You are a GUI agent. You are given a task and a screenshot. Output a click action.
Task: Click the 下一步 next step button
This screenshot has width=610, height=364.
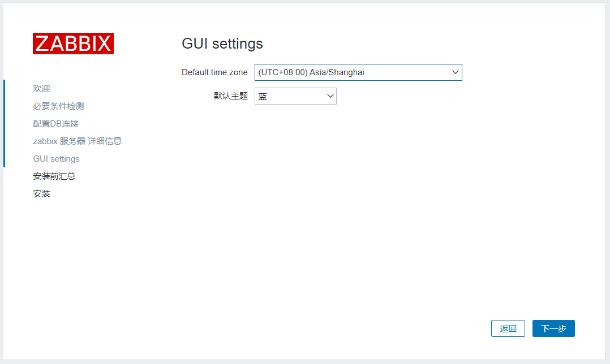553,328
